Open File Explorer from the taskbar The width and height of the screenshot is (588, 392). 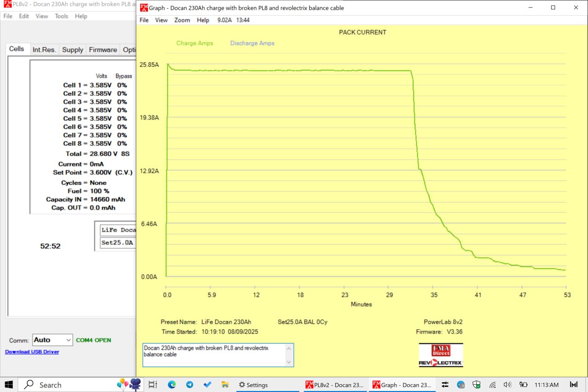pos(225,385)
